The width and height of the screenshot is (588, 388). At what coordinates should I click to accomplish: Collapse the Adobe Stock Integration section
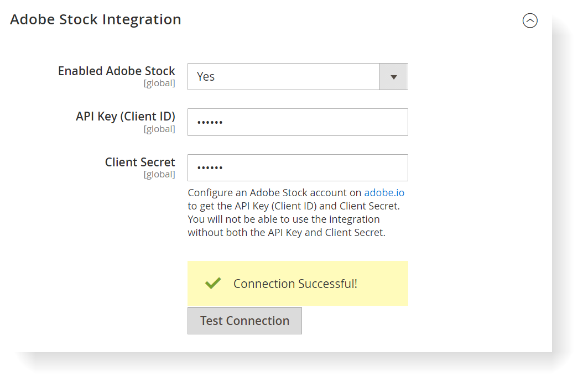[x=530, y=21]
